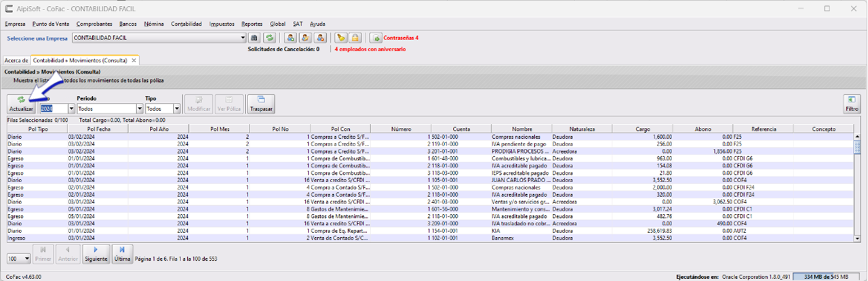
Task: Select row IEPS acreditable pagado
Action: coord(429,173)
